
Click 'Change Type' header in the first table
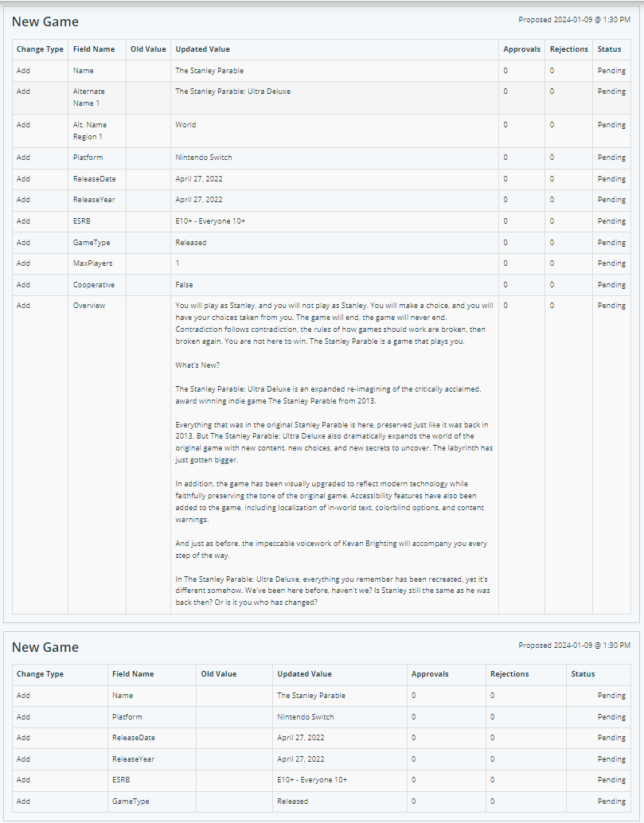point(40,49)
